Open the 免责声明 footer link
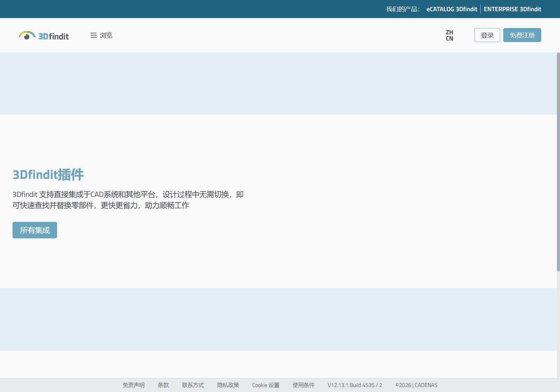This screenshot has width=560, height=392. pos(134,385)
